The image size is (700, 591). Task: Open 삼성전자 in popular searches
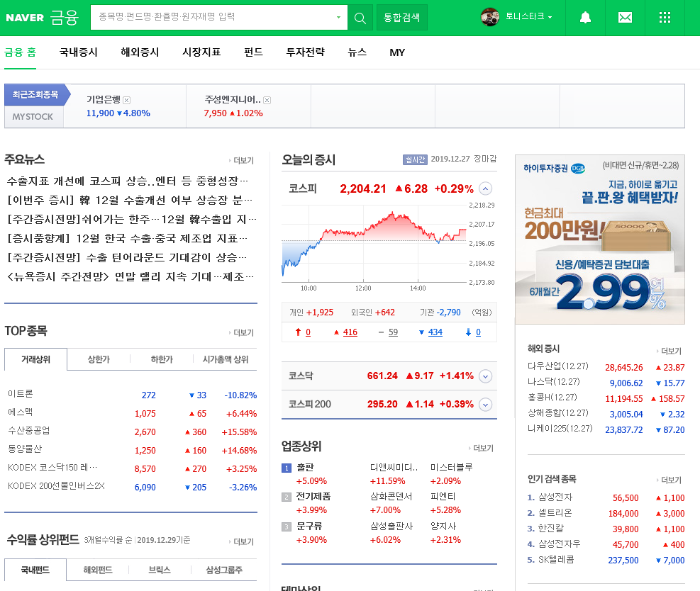[x=555, y=497]
